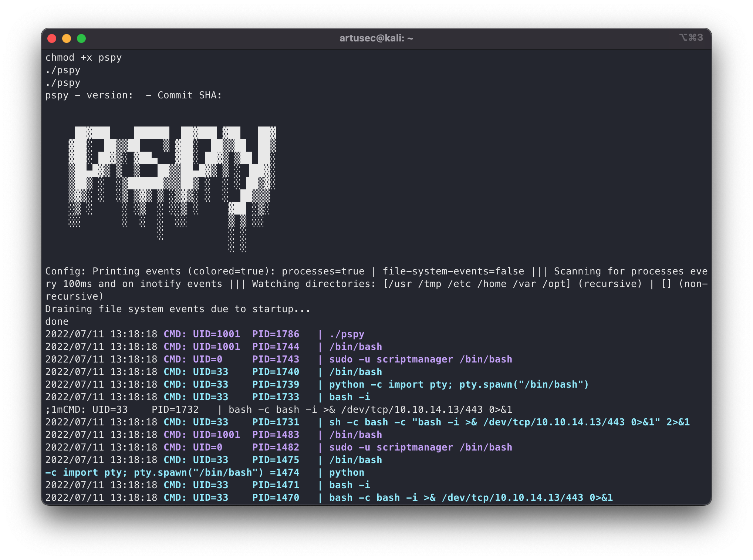Screen dimensions: 753x560
Task: Click 'bash -i' entry with PID=1471
Action: coord(350,485)
